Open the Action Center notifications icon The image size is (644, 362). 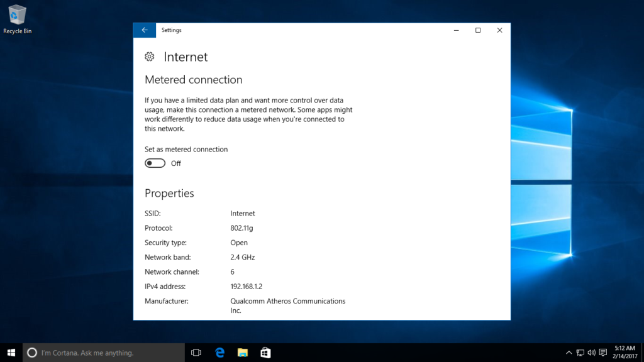[x=602, y=353]
